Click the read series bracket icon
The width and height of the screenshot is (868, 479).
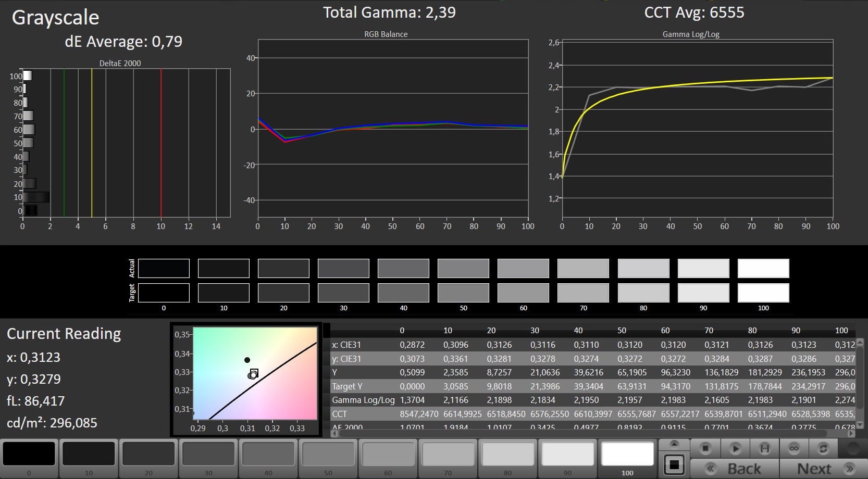pyautogui.click(x=764, y=448)
